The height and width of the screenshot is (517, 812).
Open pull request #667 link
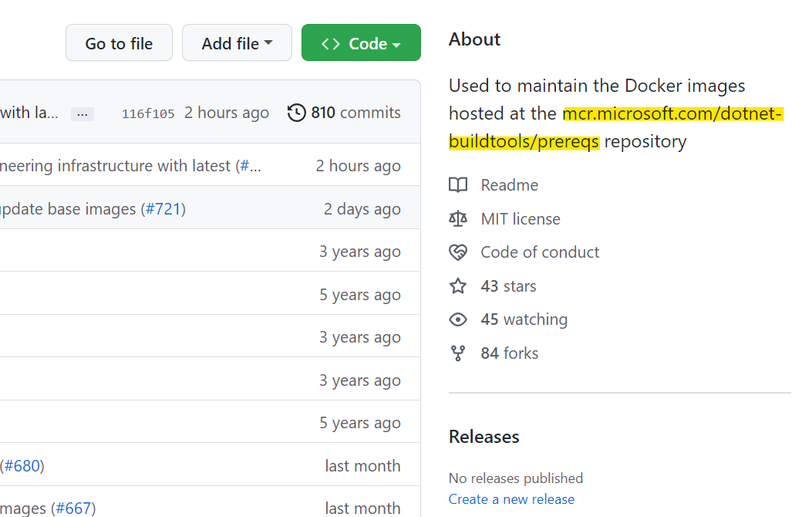click(73, 509)
